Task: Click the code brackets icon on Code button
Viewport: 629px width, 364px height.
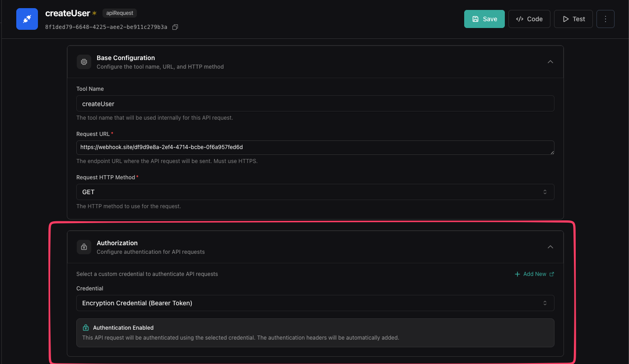Action: (520, 19)
